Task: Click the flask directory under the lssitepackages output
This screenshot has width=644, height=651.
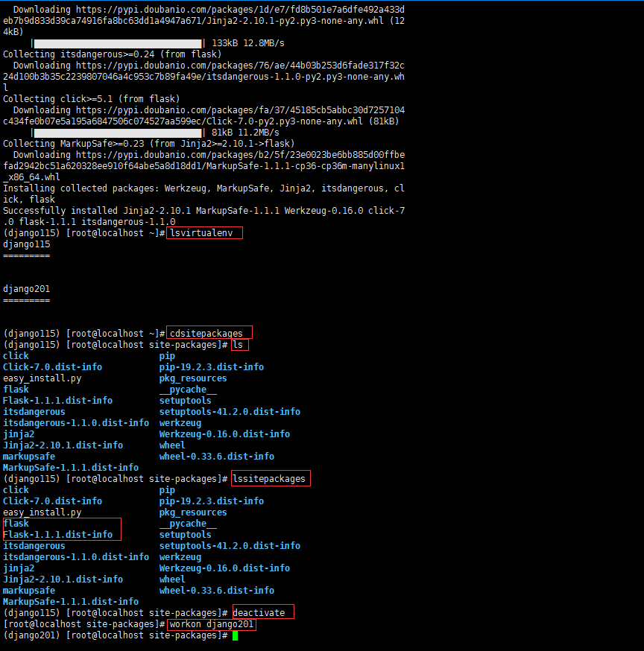Action: [16, 524]
